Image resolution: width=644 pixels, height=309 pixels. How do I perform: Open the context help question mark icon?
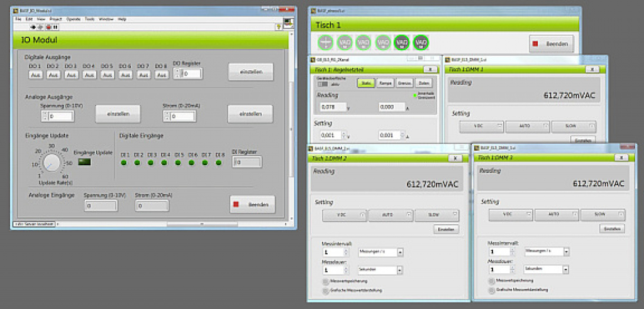[x=278, y=27]
